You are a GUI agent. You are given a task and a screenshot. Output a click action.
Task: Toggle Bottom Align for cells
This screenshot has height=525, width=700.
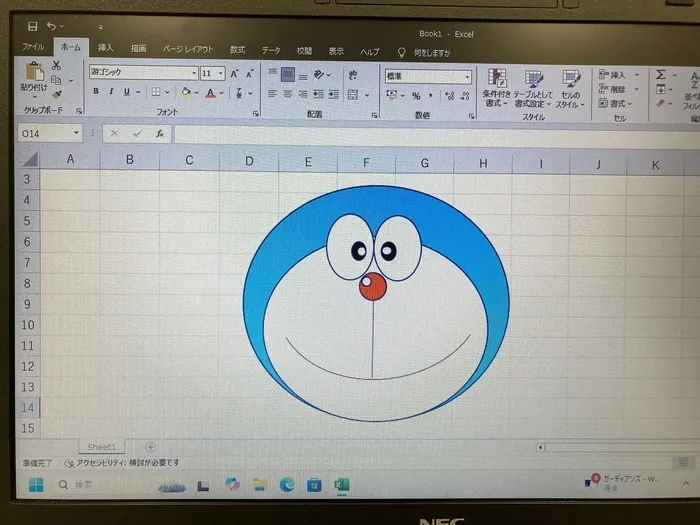point(303,75)
